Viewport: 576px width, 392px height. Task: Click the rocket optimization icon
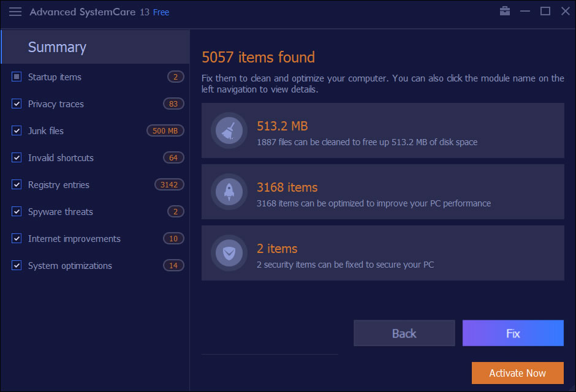(229, 192)
